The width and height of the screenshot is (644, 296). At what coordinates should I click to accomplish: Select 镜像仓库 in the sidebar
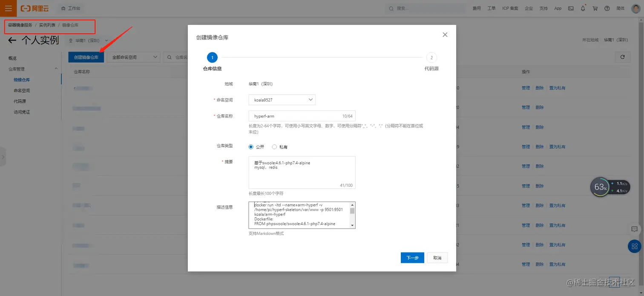click(22, 80)
